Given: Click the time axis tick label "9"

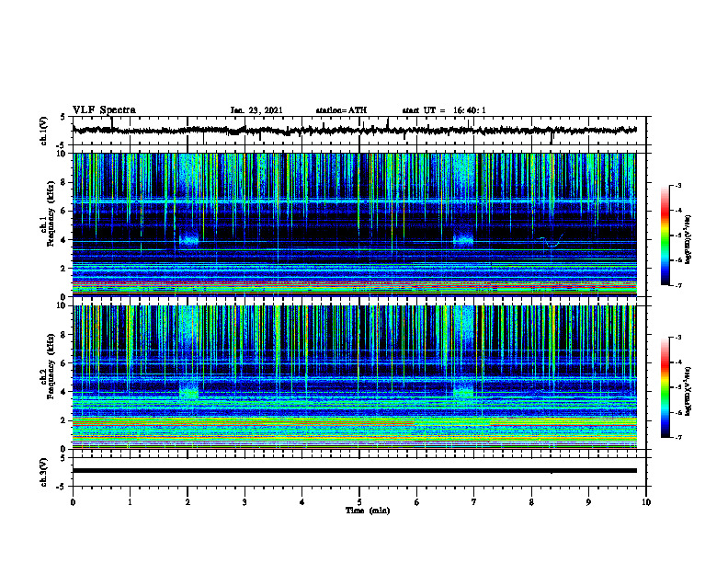Looking at the screenshot, I should coord(588,502).
